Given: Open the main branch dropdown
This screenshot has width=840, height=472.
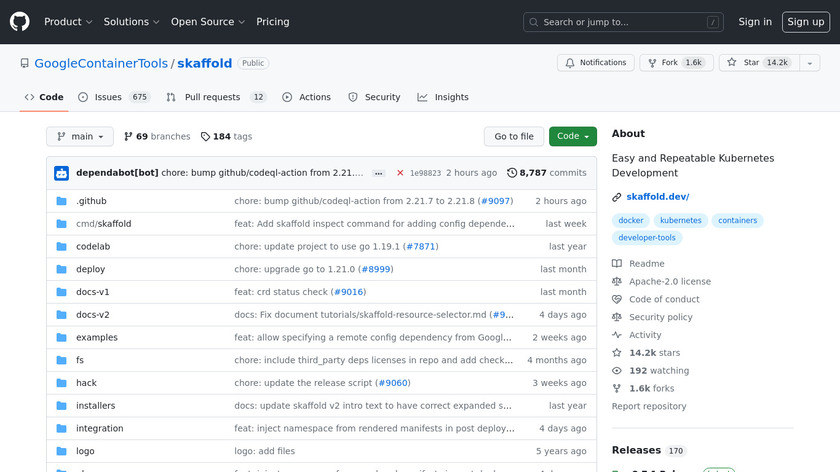Looking at the screenshot, I should pyautogui.click(x=80, y=137).
